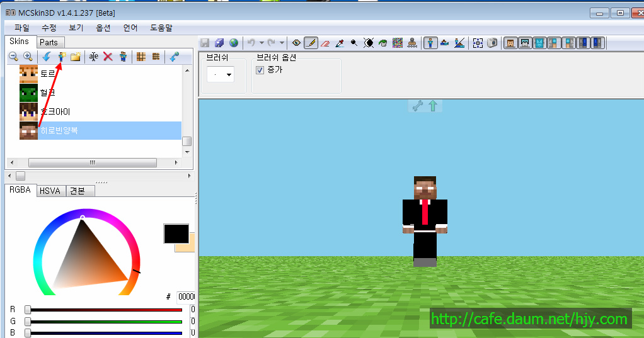Clone the selected skin
Viewport: 644px width, 338px height.
point(123,57)
